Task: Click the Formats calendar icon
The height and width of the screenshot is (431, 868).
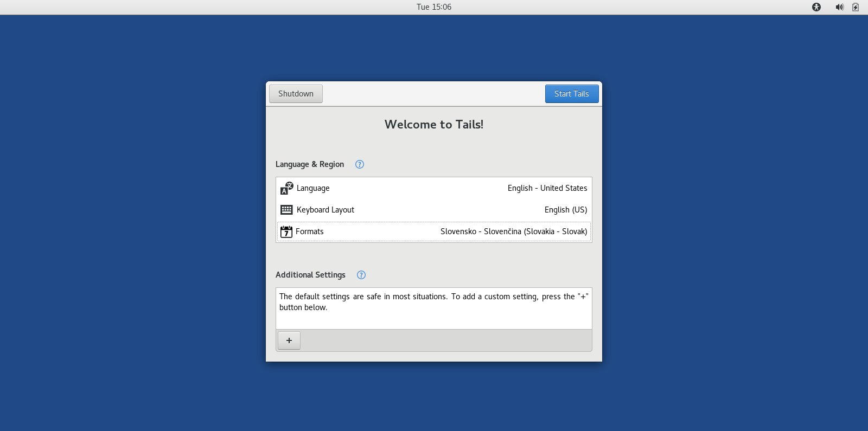Action: 286,231
